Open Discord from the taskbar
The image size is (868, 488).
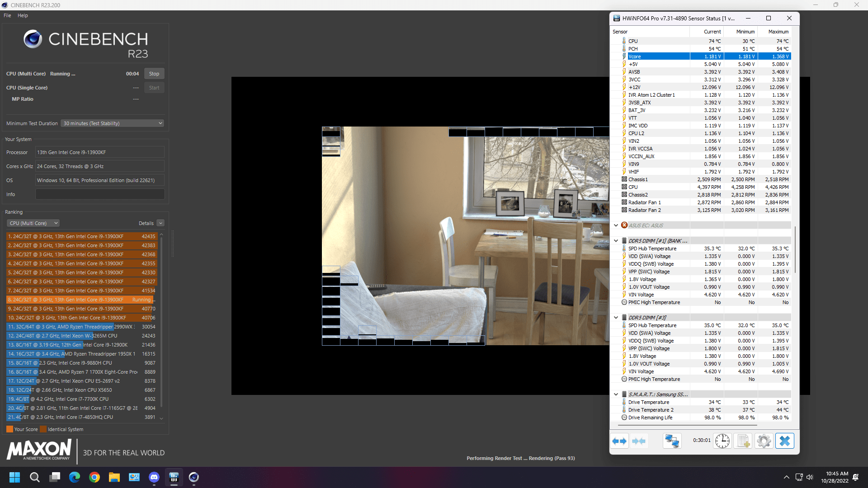coord(154,477)
